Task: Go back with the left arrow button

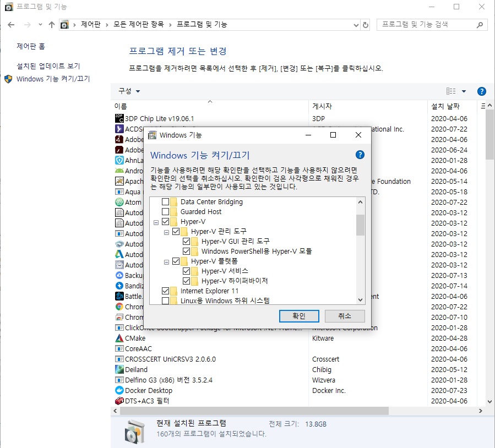Action: [11, 25]
